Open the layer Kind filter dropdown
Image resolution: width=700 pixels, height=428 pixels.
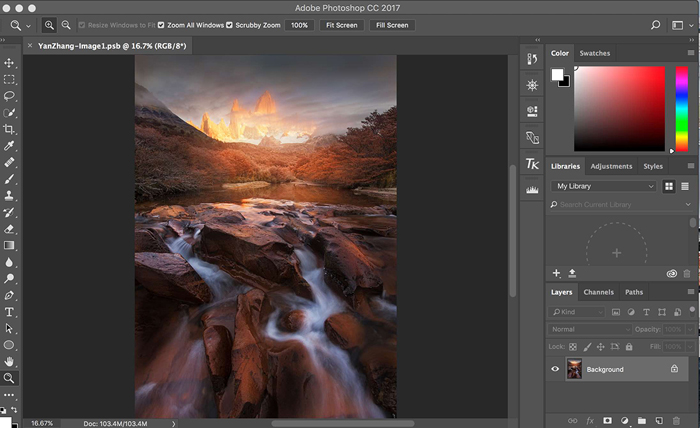574,312
